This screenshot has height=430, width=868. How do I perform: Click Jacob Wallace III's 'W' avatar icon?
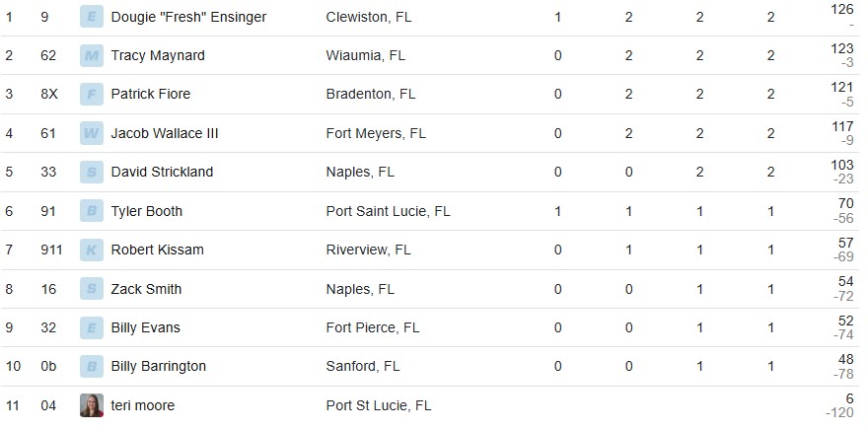[92, 133]
